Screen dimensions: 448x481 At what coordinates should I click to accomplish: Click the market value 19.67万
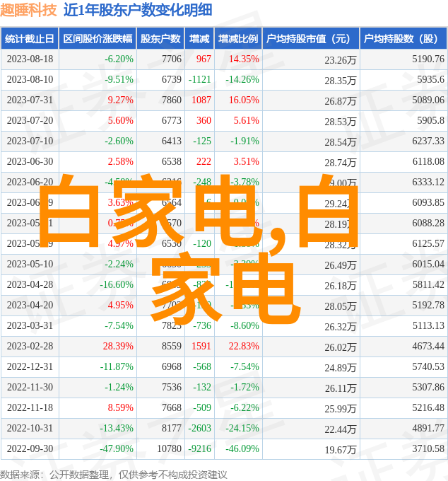(341, 450)
